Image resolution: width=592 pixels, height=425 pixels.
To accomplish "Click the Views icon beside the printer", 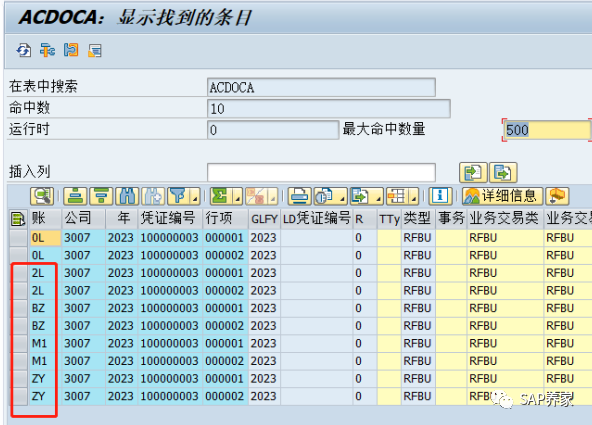I will point(325,196).
